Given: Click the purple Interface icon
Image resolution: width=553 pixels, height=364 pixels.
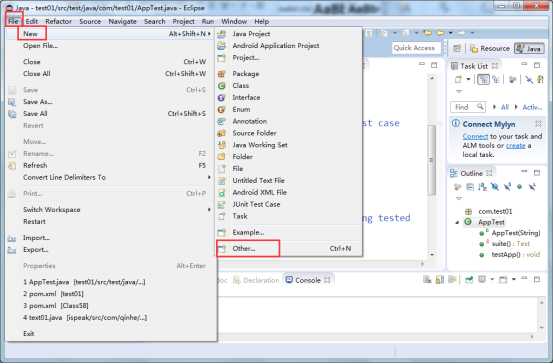Looking at the screenshot, I should pyautogui.click(x=221, y=98).
